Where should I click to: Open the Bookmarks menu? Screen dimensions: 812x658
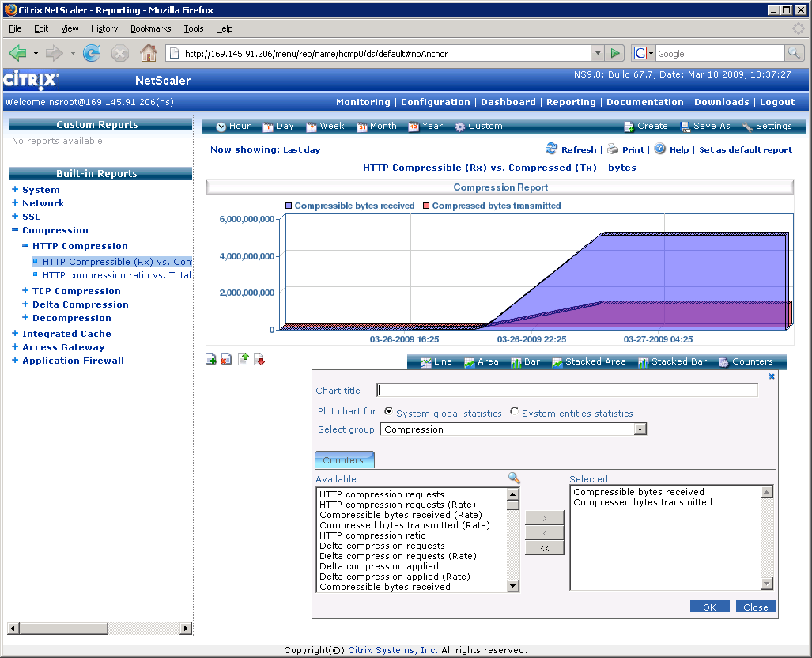150,28
